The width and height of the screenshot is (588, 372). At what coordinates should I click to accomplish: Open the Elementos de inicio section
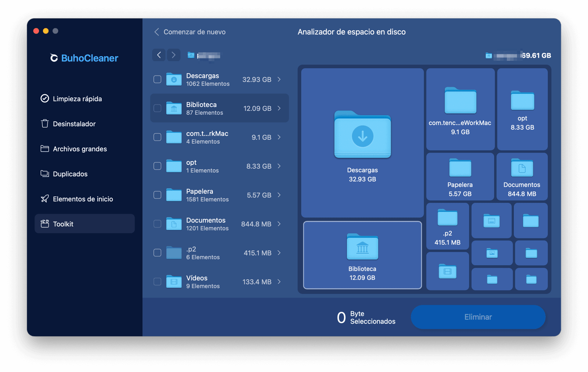point(85,199)
